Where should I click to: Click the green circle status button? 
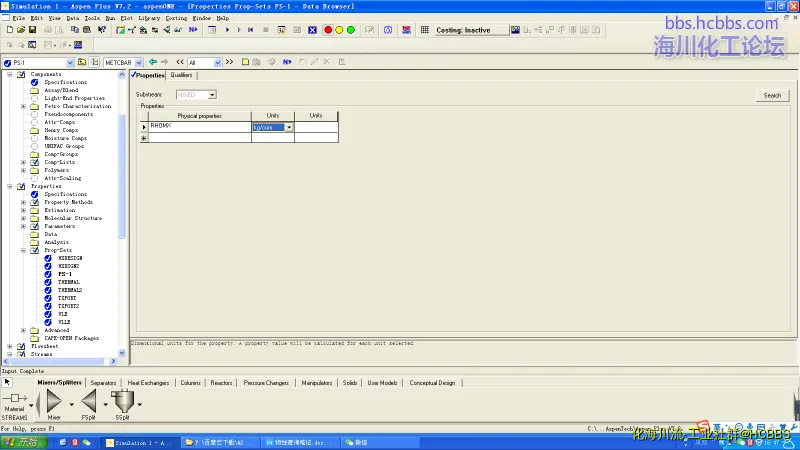tap(351, 30)
